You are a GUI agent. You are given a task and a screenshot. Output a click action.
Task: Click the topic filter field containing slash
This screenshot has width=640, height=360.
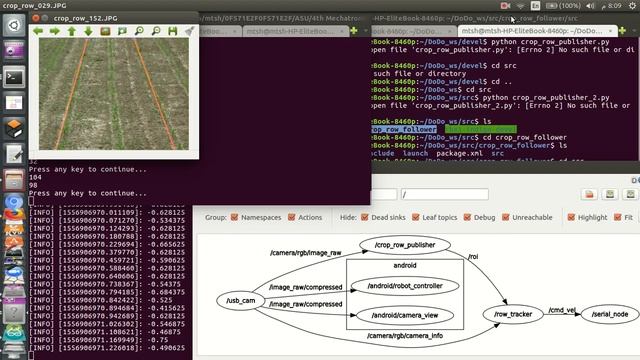pyautogui.click(x=444, y=194)
